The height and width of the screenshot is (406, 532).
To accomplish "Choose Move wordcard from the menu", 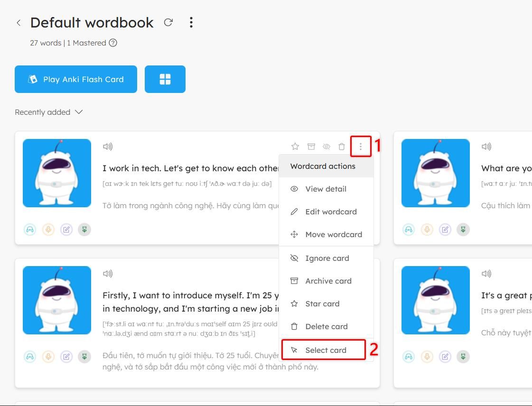I will pyautogui.click(x=333, y=234).
